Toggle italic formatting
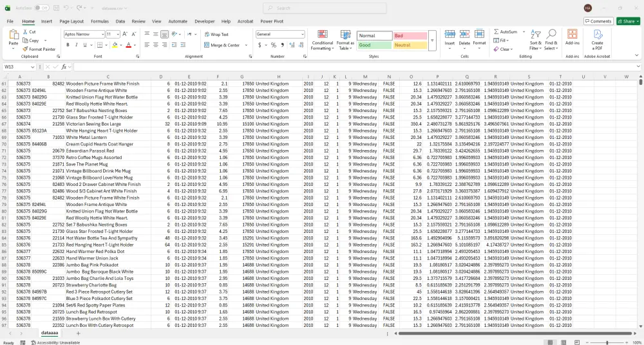The image size is (644, 345). pos(76,45)
